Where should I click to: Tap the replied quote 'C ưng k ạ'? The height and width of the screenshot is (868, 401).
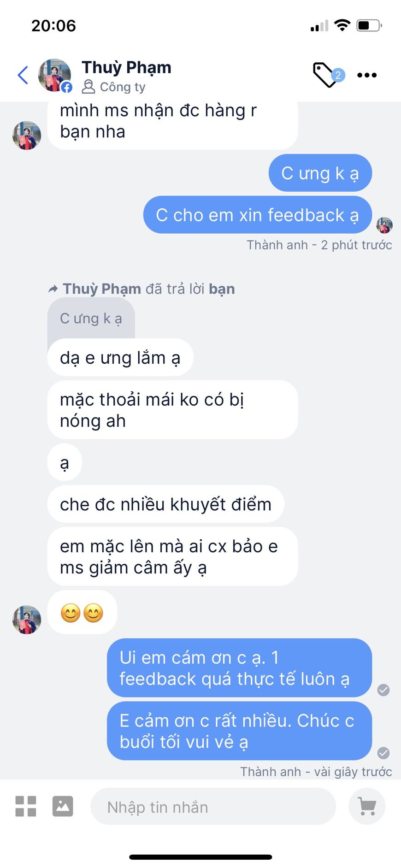(91, 319)
